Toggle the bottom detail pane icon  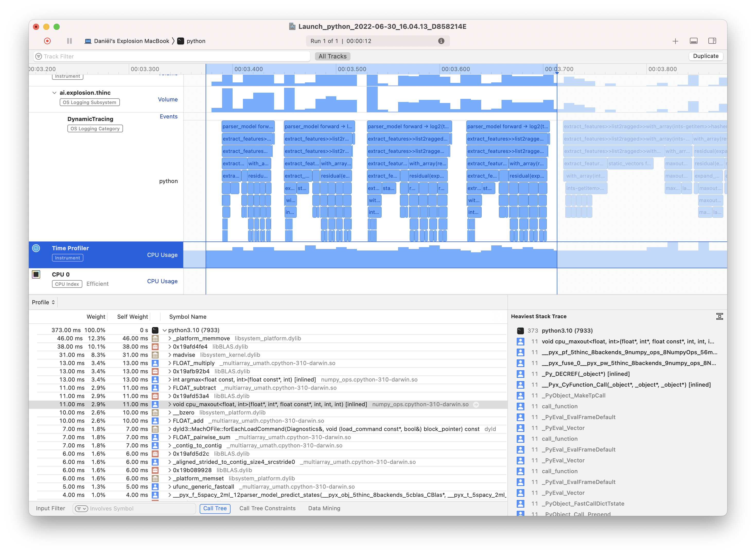(x=694, y=41)
